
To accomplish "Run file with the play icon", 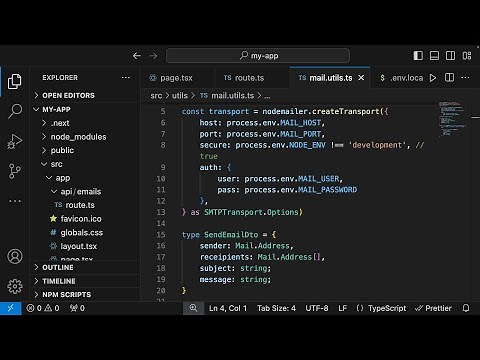I will click(x=433, y=78).
